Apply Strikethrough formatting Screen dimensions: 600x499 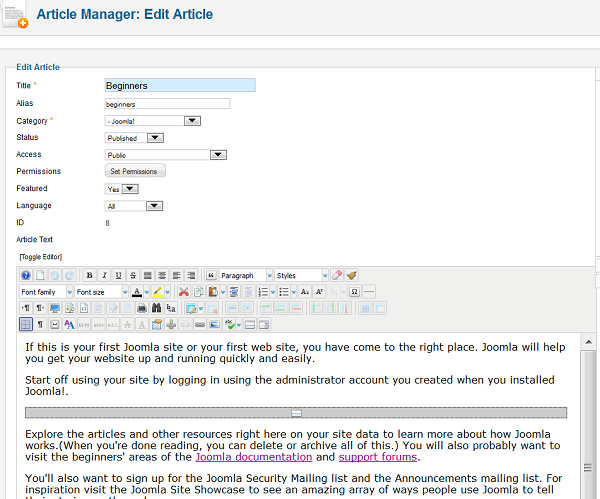click(x=133, y=275)
